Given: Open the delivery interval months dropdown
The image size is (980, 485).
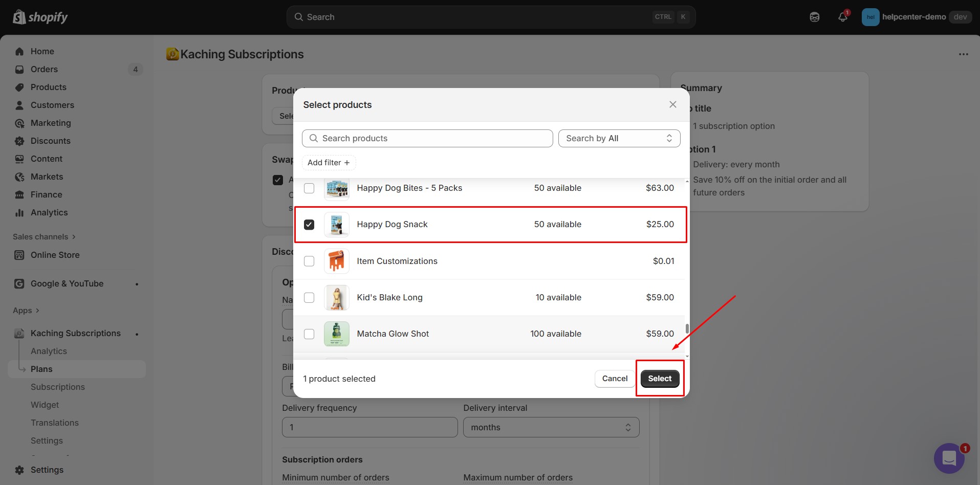Looking at the screenshot, I should point(550,427).
